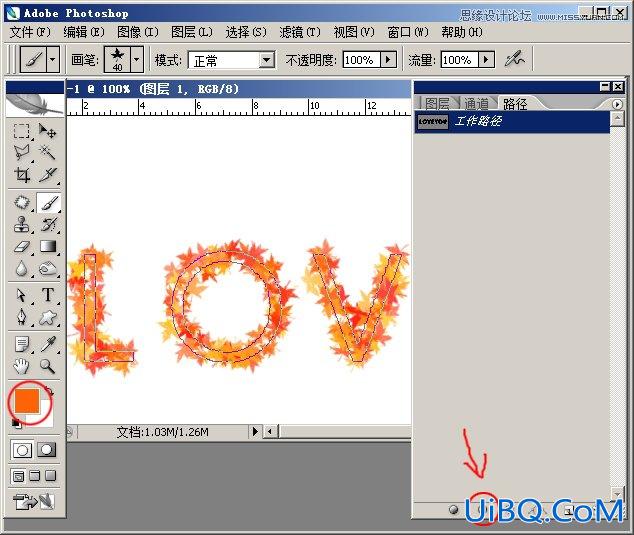This screenshot has width=634, height=535.
Task: Select the Type (T) tool
Action: point(48,295)
